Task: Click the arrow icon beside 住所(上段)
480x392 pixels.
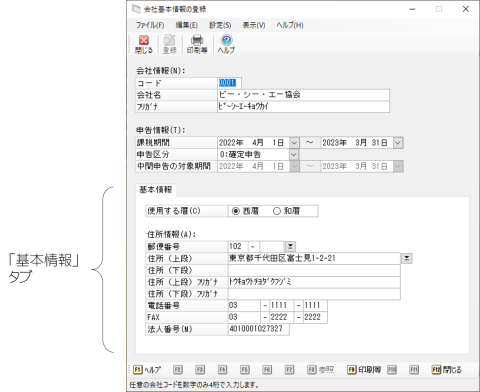Action: click(x=407, y=258)
